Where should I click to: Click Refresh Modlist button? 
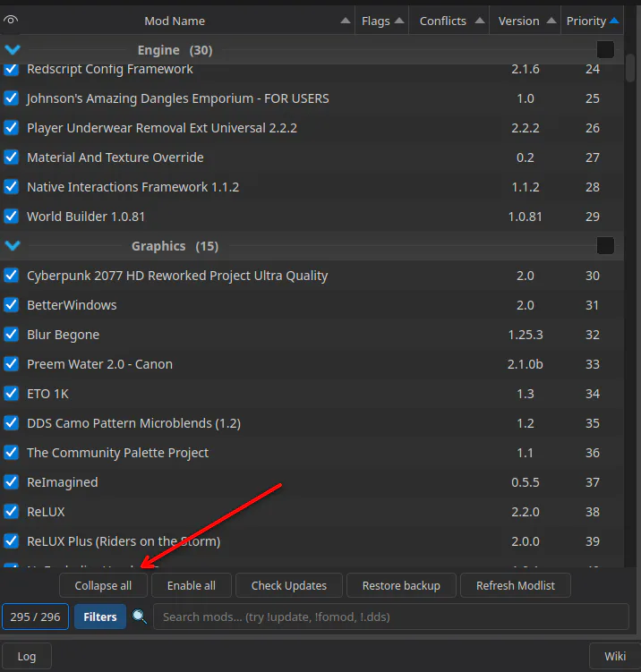coord(516,585)
